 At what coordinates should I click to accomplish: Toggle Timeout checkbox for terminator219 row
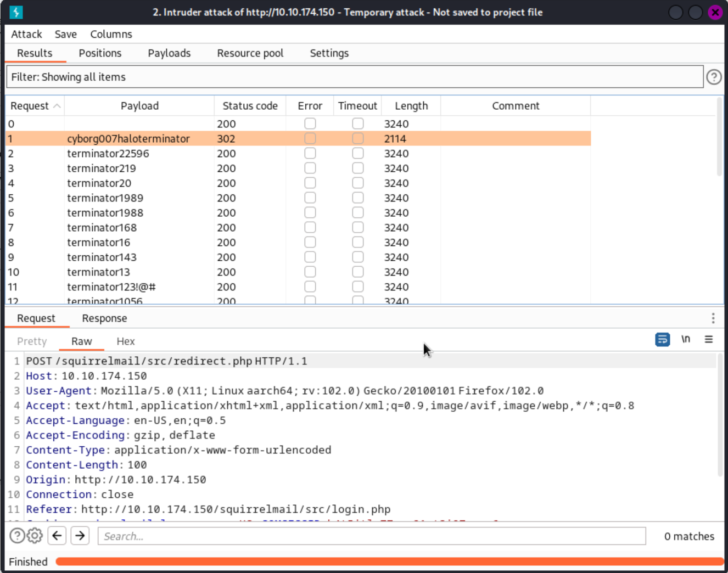(358, 168)
